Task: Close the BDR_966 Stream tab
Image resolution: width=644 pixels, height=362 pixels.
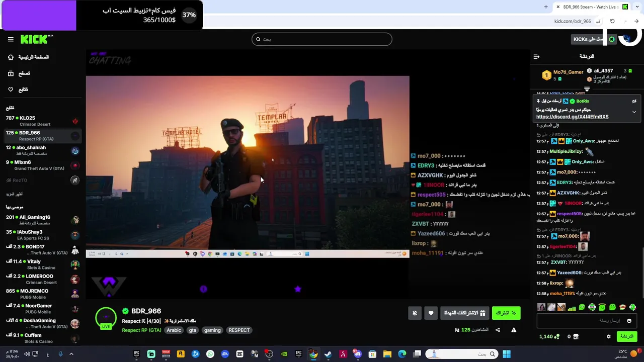Action: click(x=558, y=7)
